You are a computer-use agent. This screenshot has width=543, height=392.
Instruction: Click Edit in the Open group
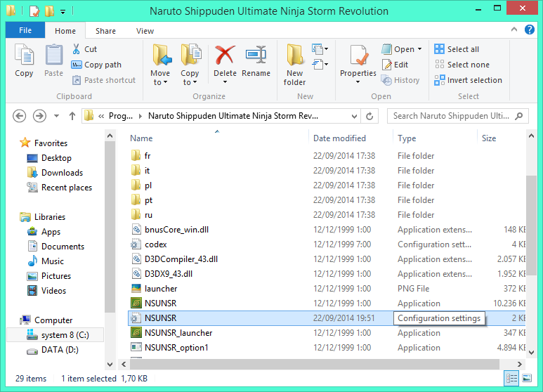tap(395, 65)
